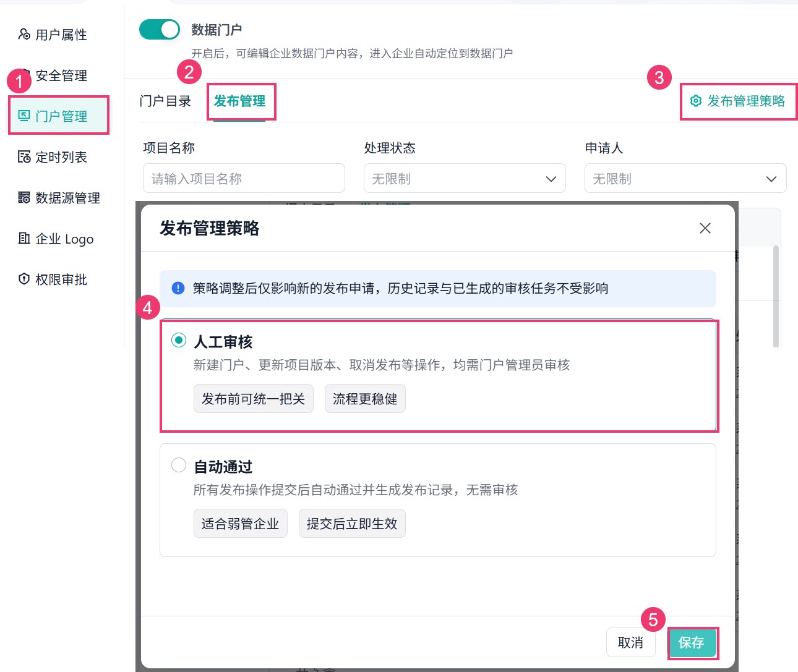
Task: Click the 门户管理 monitor icon
Action: click(x=24, y=116)
